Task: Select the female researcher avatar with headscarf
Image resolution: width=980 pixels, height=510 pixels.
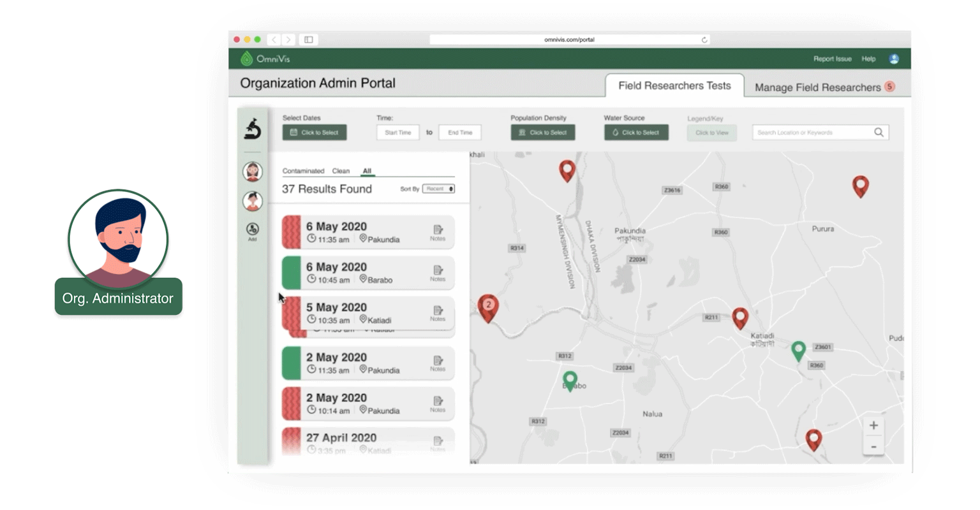Action: (x=253, y=171)
